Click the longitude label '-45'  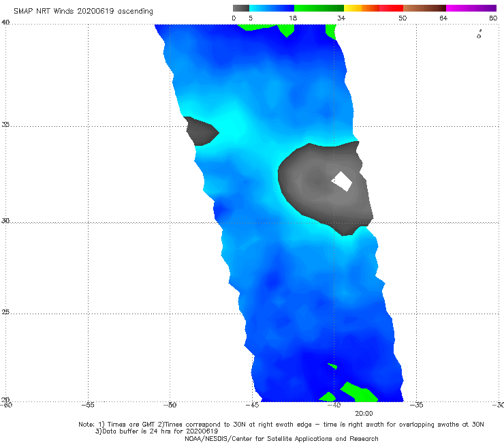[x=252, y=405]
